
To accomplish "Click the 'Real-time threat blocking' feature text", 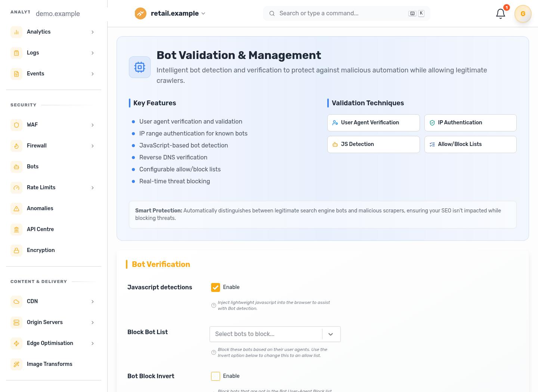I will click(x=174, y=181).
